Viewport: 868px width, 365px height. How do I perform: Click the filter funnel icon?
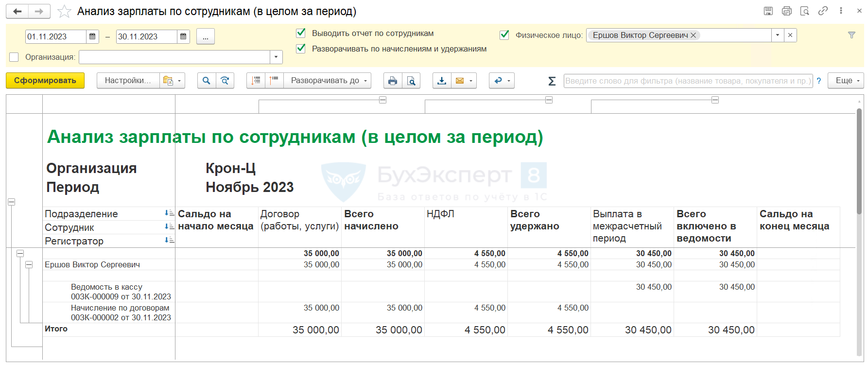pos(851,35)
